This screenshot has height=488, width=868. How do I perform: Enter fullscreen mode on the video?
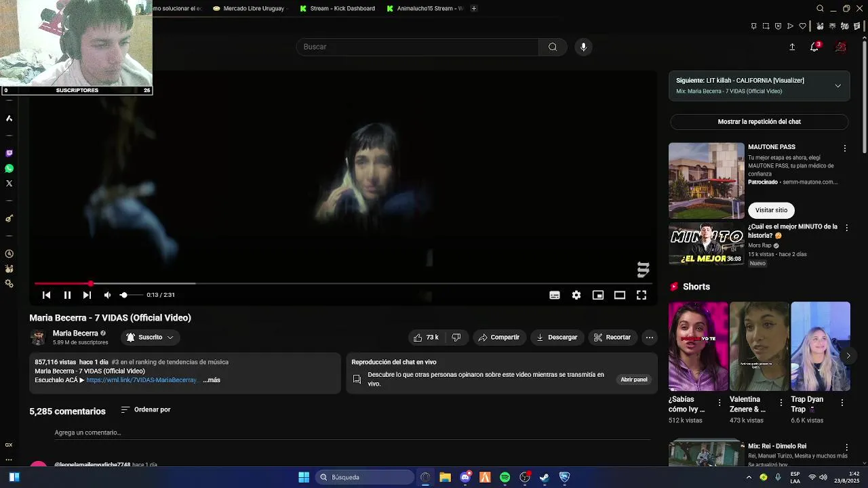coord(641,295)
